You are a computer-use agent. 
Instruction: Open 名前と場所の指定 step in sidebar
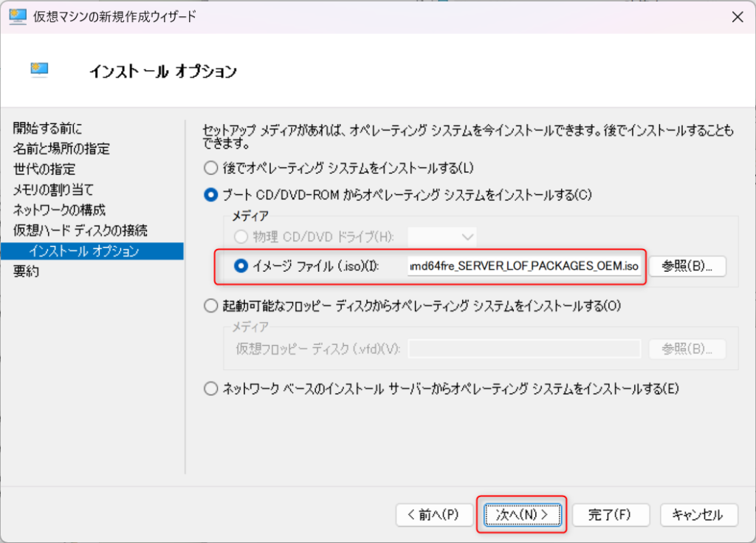pos(61,149)
